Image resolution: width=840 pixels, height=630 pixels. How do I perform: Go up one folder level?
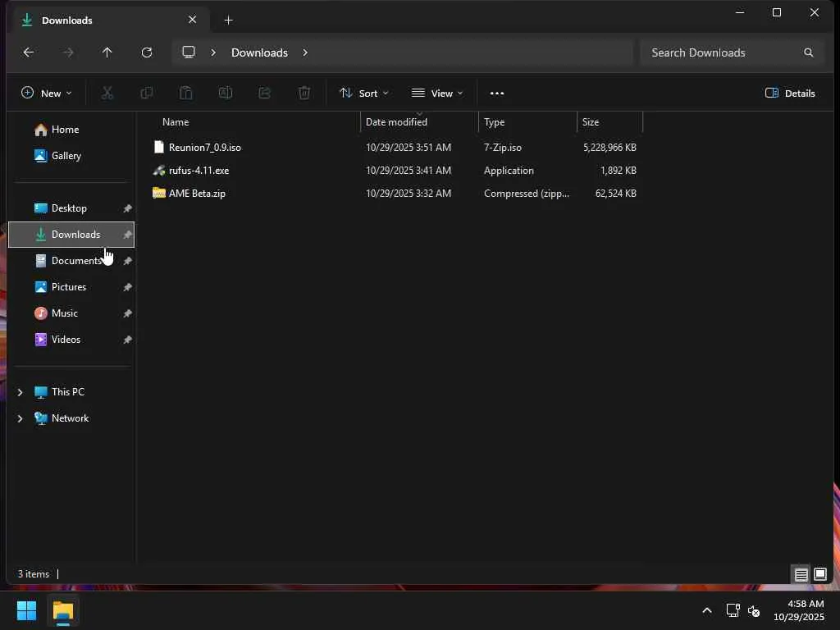(107, 52)
